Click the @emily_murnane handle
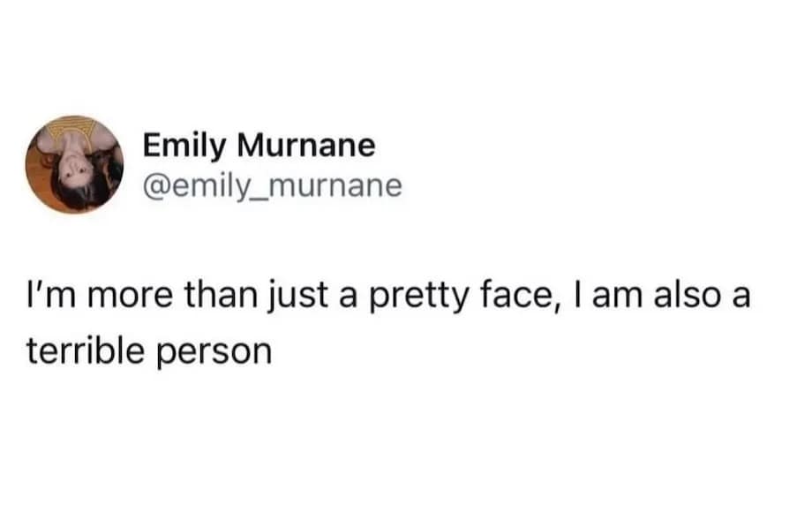Screen dimensions: 812x512 coord(271,186)
